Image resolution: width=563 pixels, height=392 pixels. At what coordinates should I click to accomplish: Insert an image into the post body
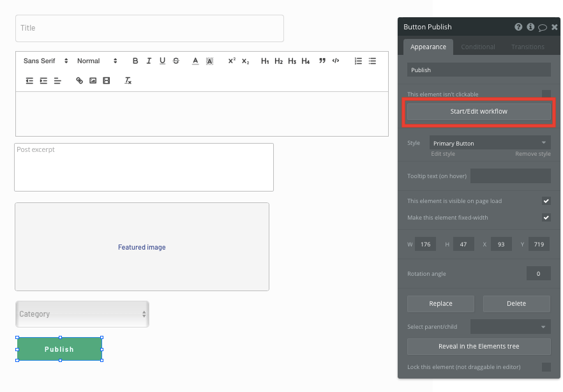[93, 80]
